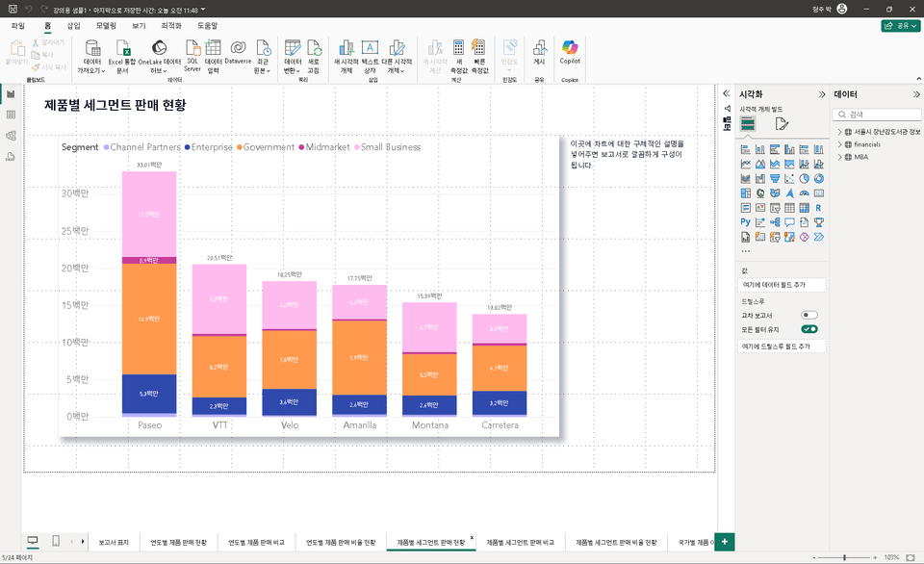
Task: Toggle 교차 보고서 switch
Action: pos(809,316)
